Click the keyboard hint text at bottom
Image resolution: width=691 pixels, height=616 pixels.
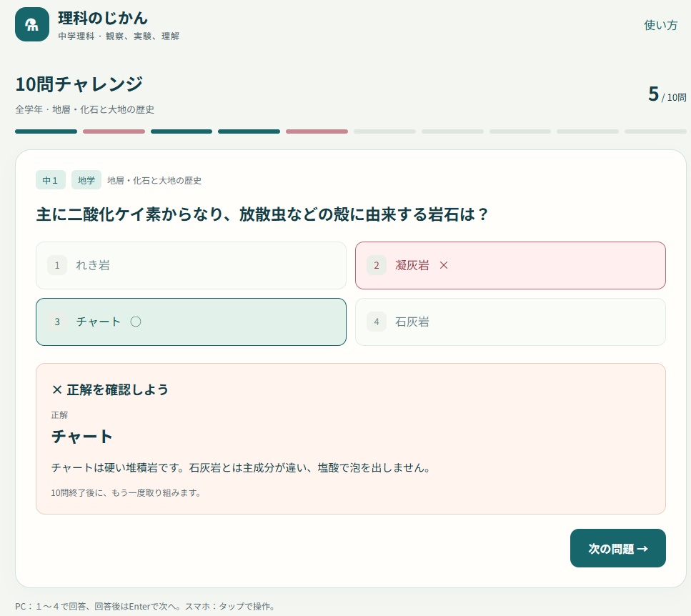(146, 606)
